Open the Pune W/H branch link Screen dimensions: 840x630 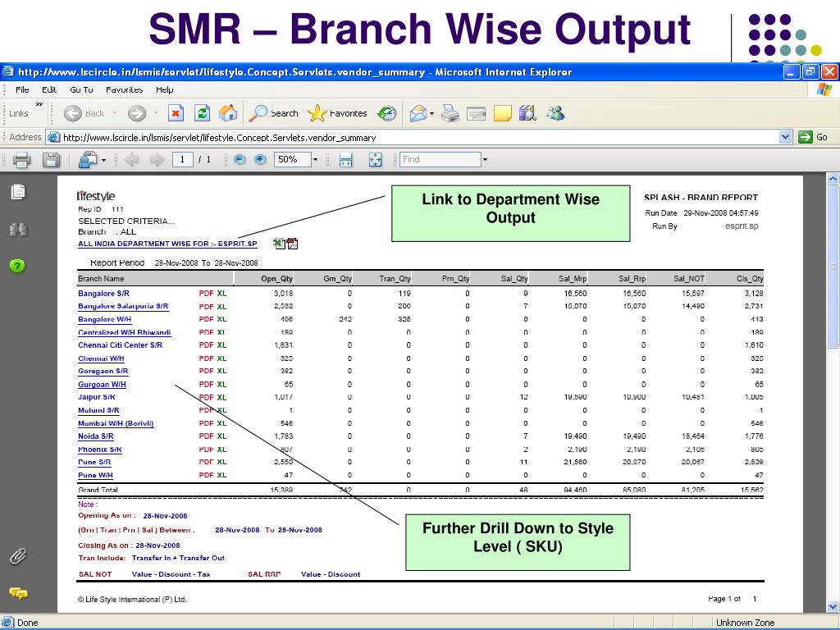[95, 475]
